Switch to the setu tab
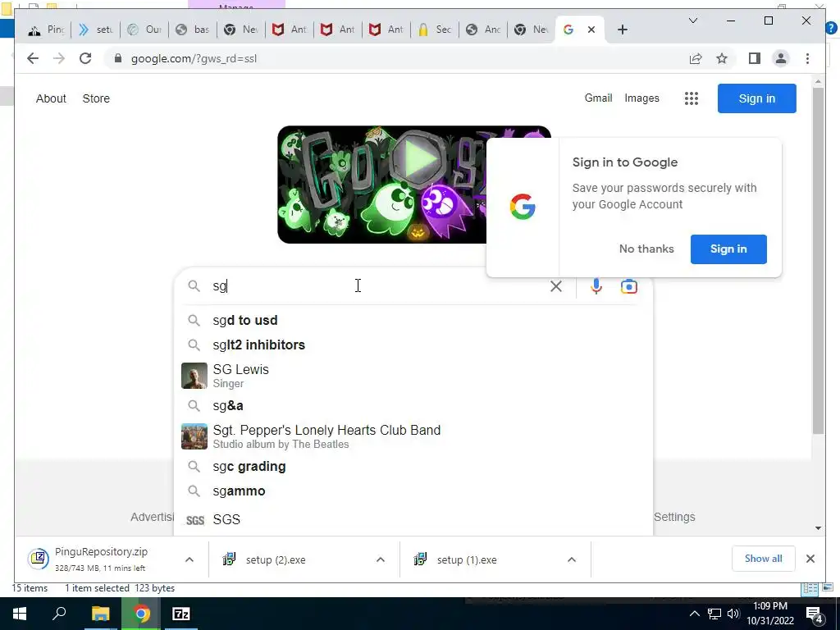The width and height of the screenshot is (840, 630). point(97,30)
